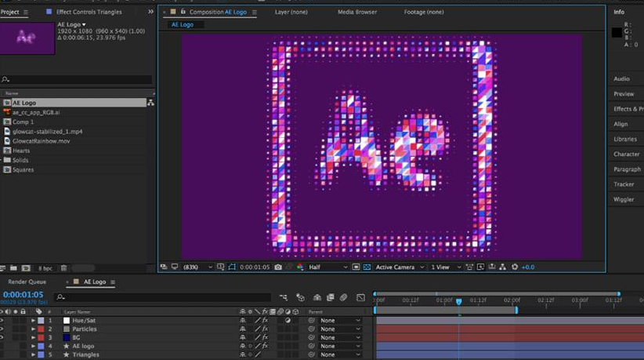Toggle the shy switch on the Particles layer
Viewport: 644px width, 360px height.
click(243, 329)
